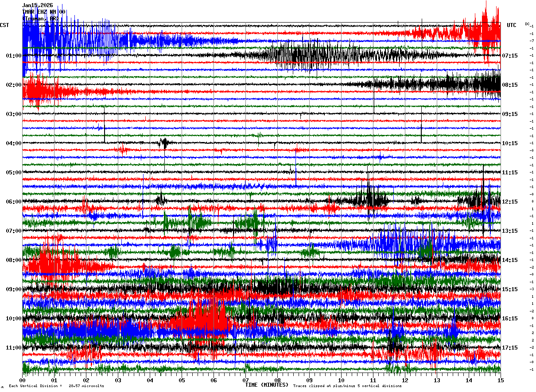
Task: Click the 15:15 UTC time label
Action: (x=510, y=289)
